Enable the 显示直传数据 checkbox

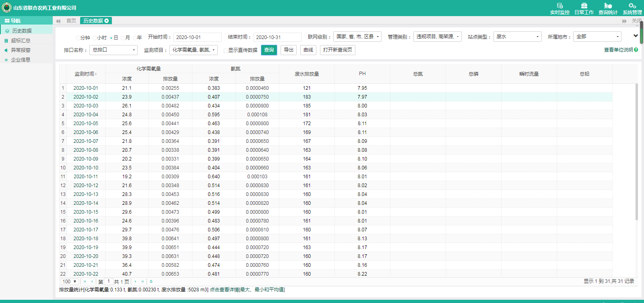point(226,50)
